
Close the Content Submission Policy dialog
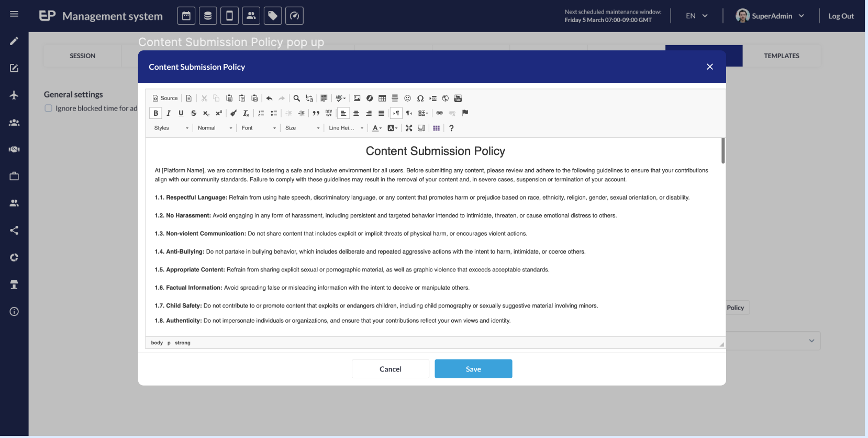(710, 67)
